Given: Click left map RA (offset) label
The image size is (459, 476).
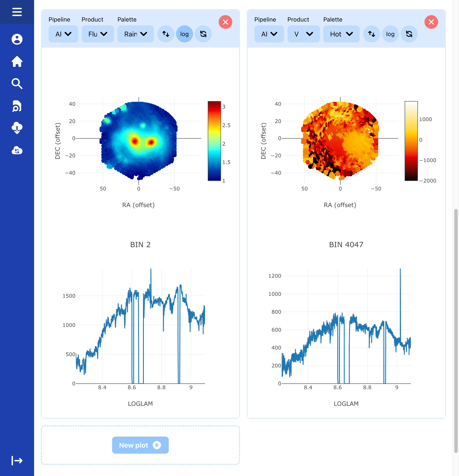Looking at the screenshot, I should [x=139, y=205].
